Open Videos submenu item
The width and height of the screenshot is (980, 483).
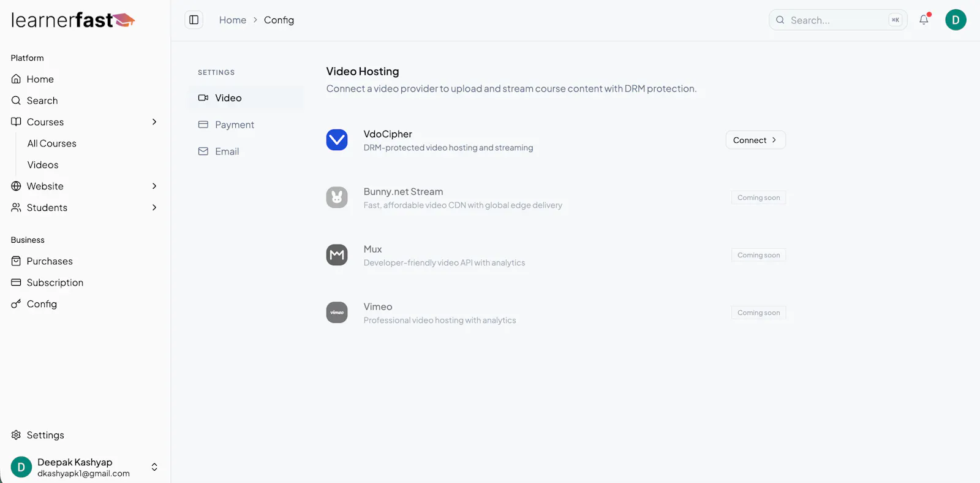(x=43, y=165)
